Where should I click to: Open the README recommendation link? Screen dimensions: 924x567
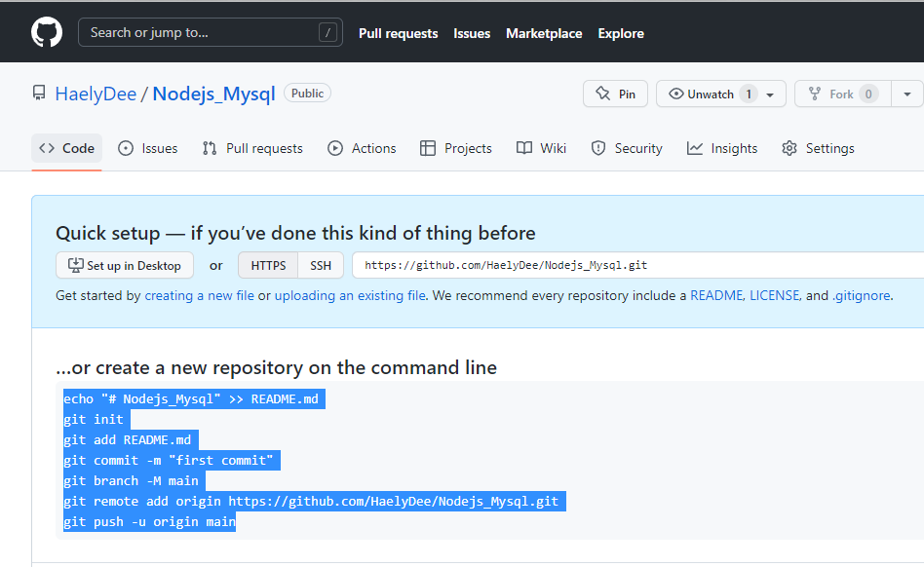tap(716, 295)
